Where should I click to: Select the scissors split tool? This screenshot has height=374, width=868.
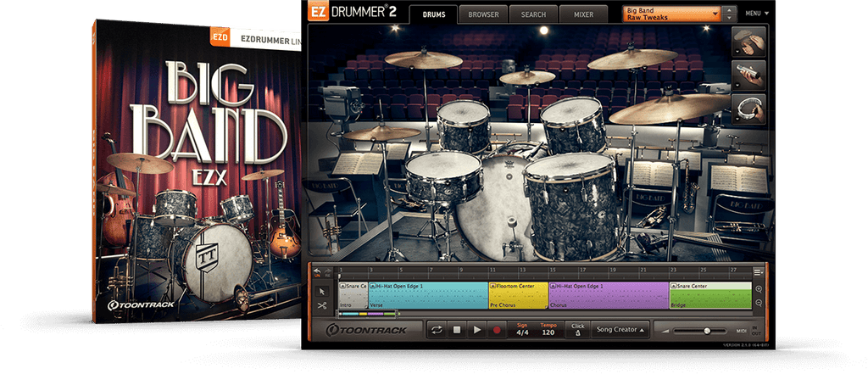pos(321,304)
